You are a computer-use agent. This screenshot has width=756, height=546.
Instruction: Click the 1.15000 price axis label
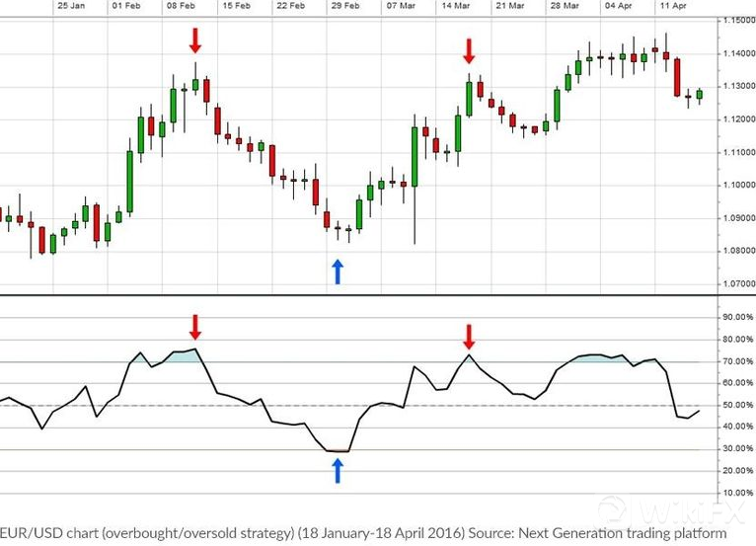click(729, 21)
